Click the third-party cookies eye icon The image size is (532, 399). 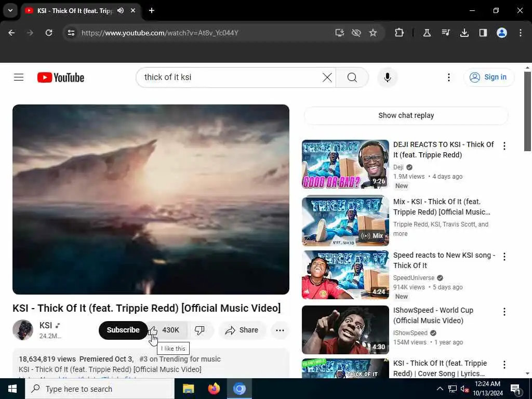point(356,33)
